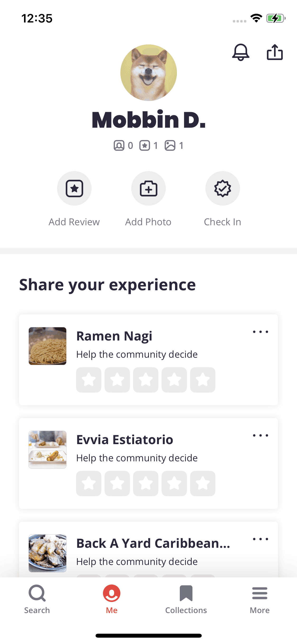Open more options for Ramen Nagi
This screenshot has height=644, width=297.
pos(261,332)
